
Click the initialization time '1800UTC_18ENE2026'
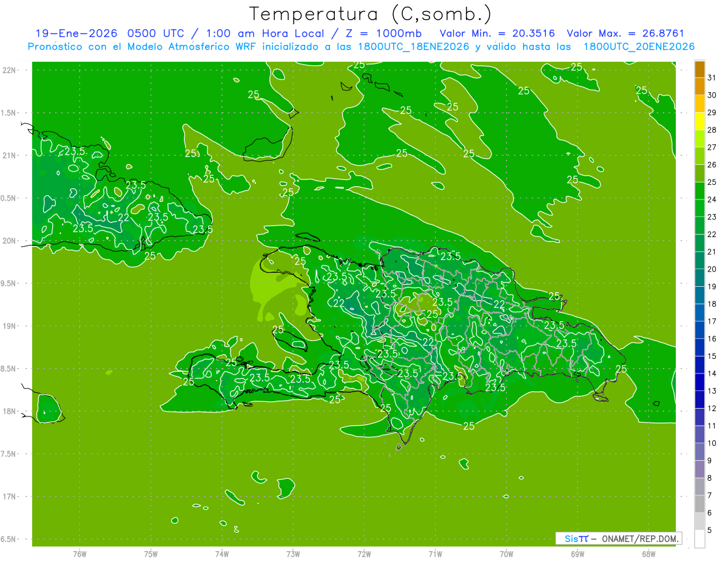click(413, 47)
